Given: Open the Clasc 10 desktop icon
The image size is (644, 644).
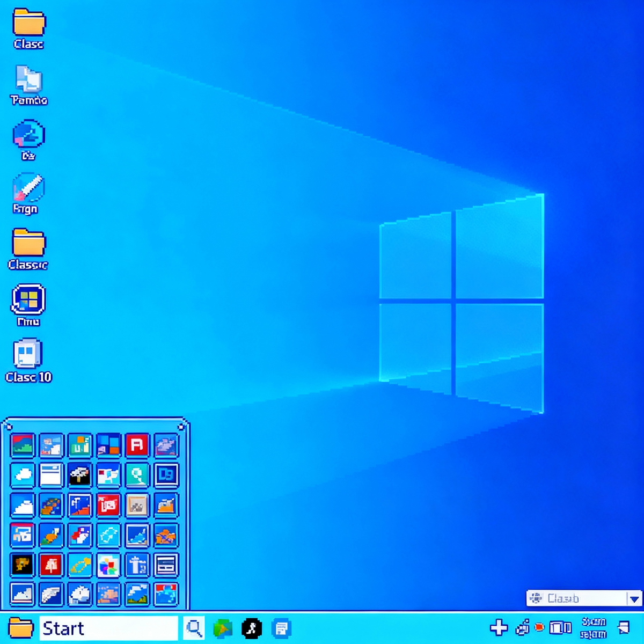Looking at the screenshot, I should pyautogui.click(x=28, y=360).
